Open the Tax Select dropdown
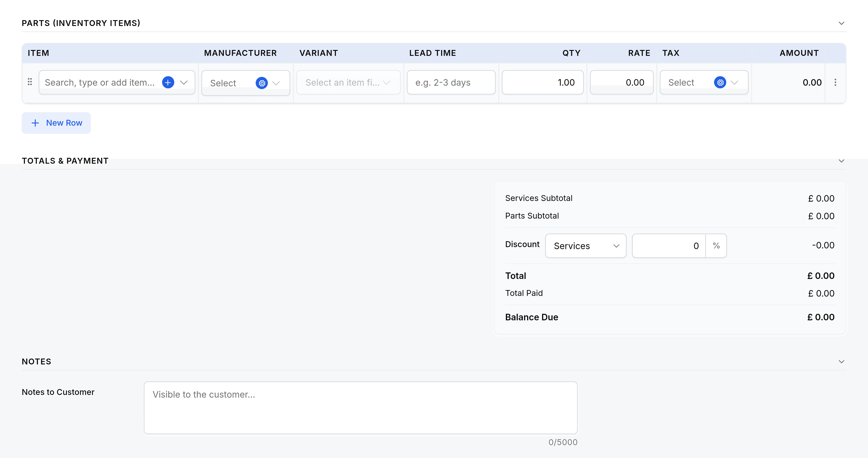This screenshot has width=868, height=458. click(704, 83)
